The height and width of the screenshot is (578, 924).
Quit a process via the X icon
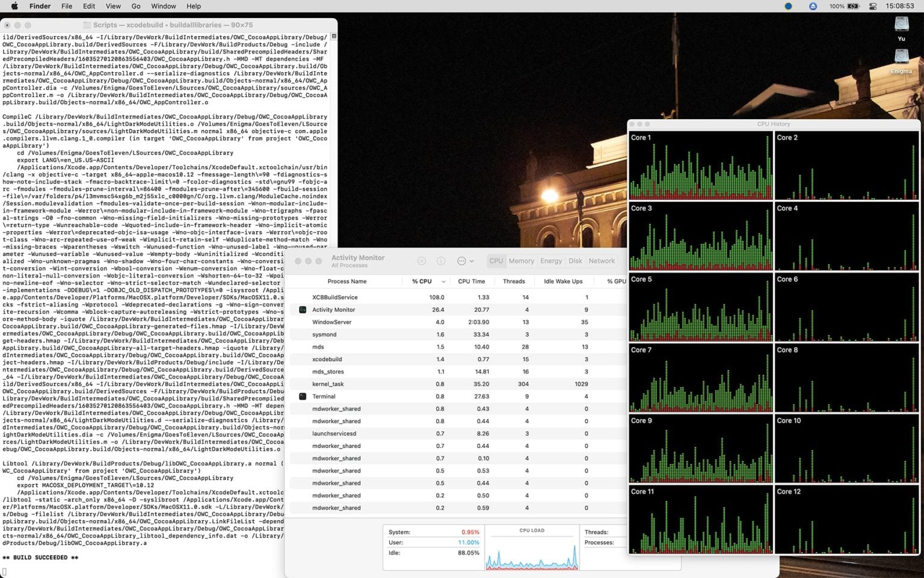coord(422,261)
